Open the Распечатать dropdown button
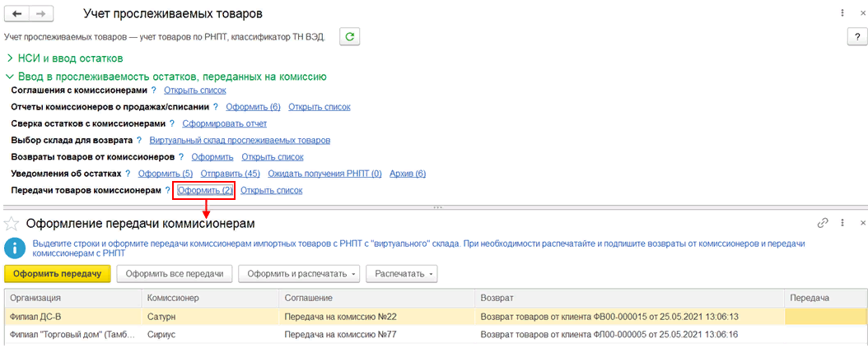Image resolution: width=868 pixels, height=348 pixels. coord(402,273)
